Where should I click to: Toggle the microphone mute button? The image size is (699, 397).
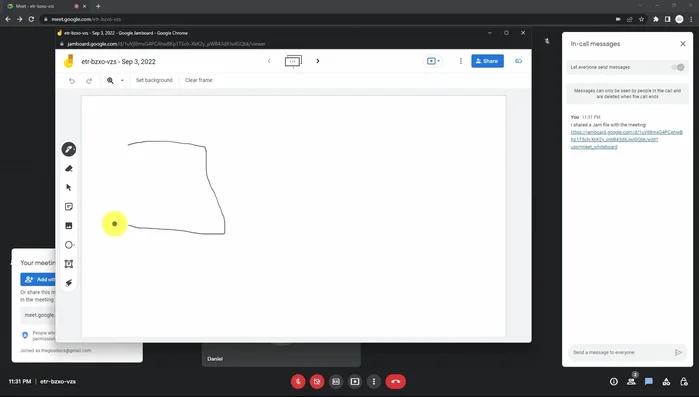[x=298, y=381]
